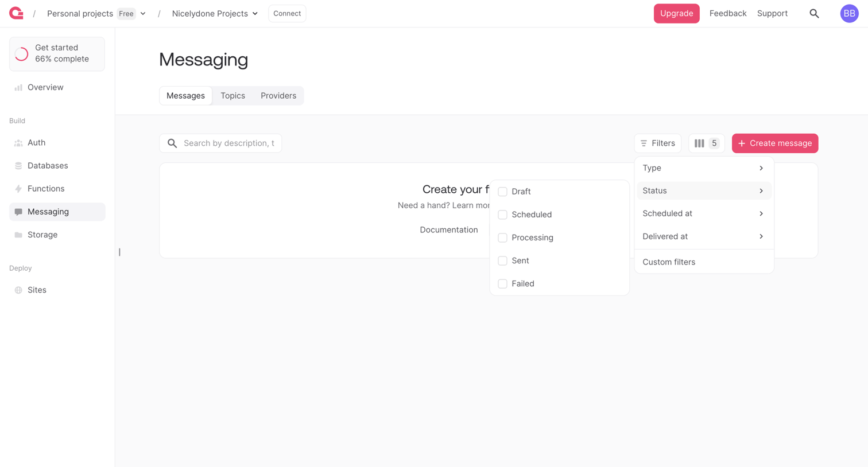The height and width of the screenshot is (467, 868).
Task: Click the Overview chart icon
Action: (18, 87)
